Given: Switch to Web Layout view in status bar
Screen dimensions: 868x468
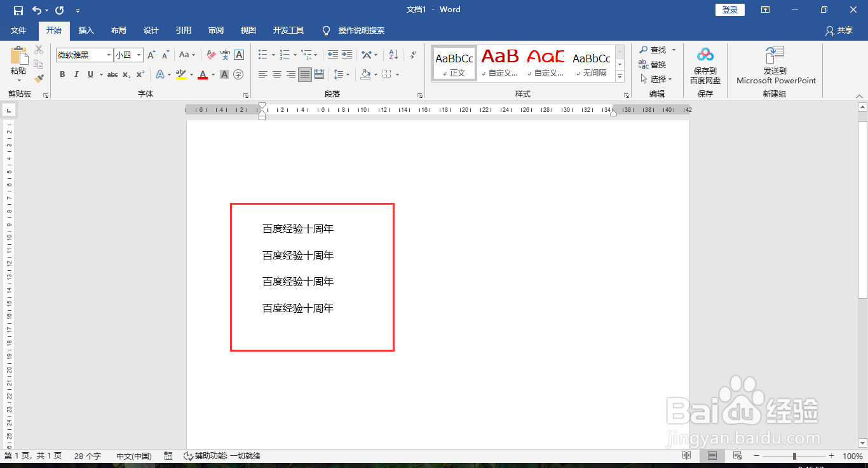Looking at the screenshot, I should 738,456.
